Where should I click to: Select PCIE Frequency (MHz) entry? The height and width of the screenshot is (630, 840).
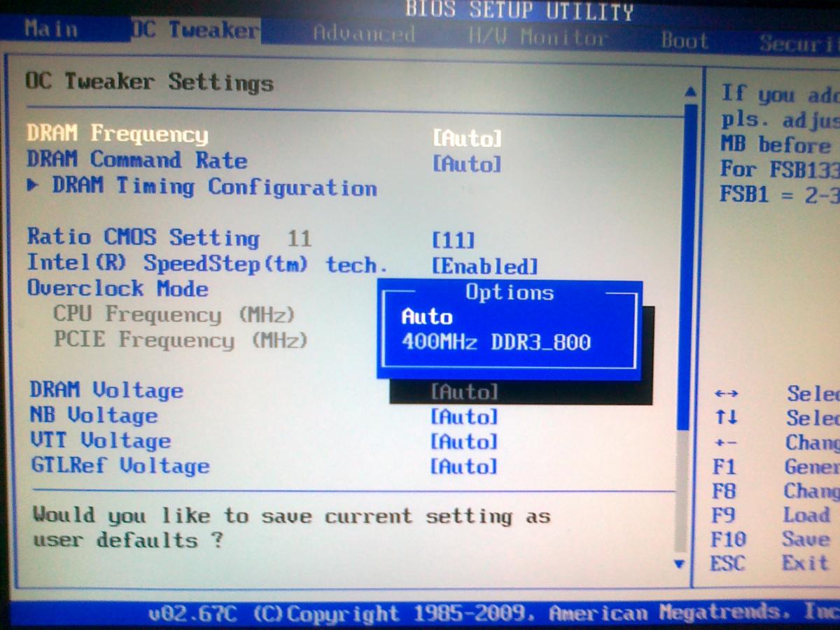(181, 340)
